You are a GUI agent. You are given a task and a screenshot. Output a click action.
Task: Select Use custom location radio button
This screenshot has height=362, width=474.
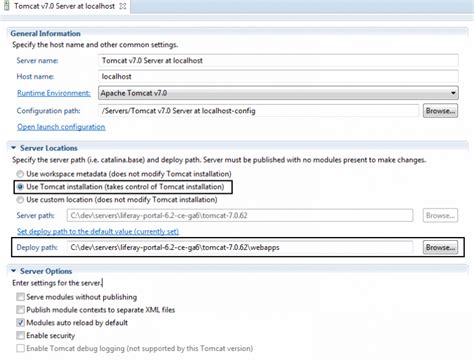tap(20, 200)
